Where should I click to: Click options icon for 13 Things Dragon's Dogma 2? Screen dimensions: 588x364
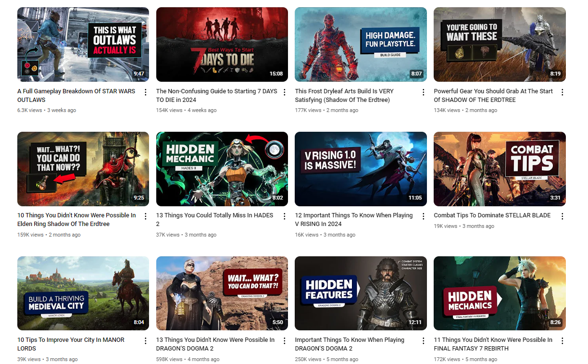(285, 341)
